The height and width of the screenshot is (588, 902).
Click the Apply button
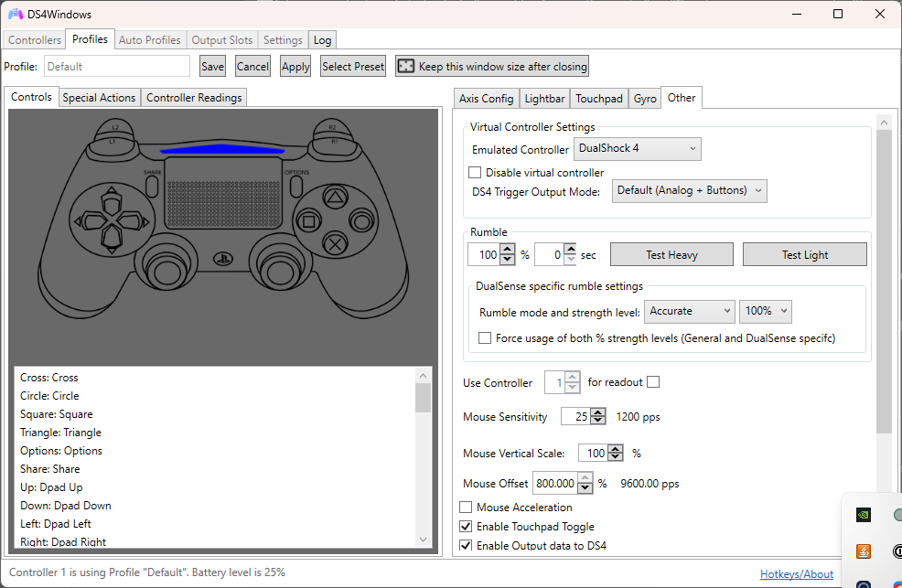(295, 66)
